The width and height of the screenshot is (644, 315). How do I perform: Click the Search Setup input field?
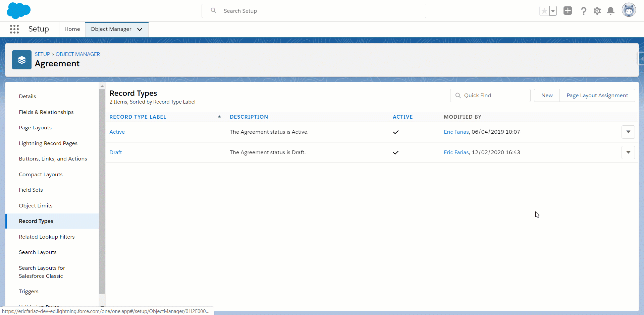pos(314,11)
